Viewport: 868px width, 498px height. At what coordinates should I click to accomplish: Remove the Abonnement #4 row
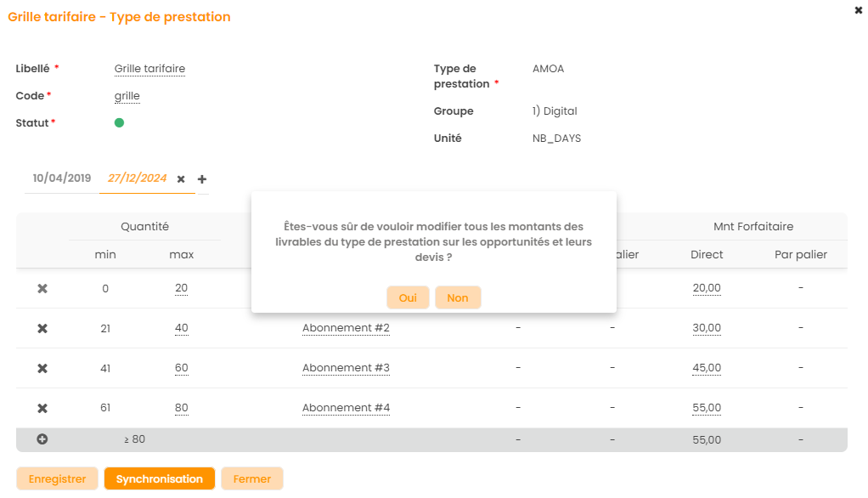click(x=42, y=408)
